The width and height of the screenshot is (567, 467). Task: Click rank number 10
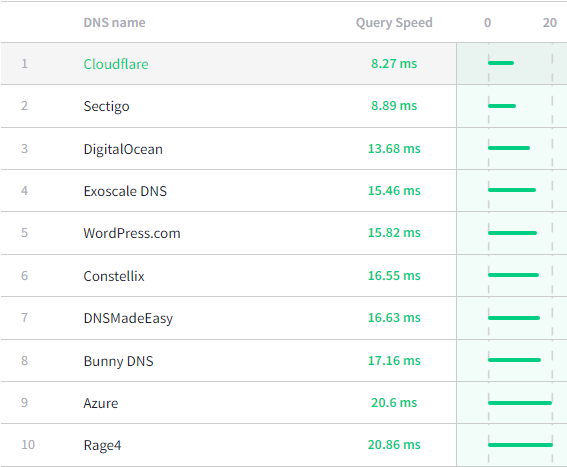[x=28, y=445]
